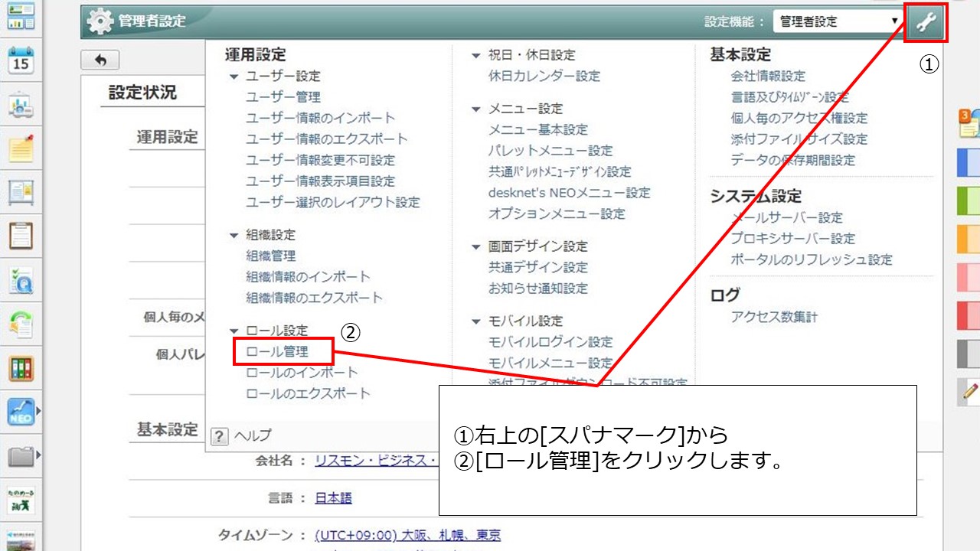Image resolution: width=980 pixels, height=551 pixels.
Task: Open the bulletin board icon in sidebar
Action: 21,192
